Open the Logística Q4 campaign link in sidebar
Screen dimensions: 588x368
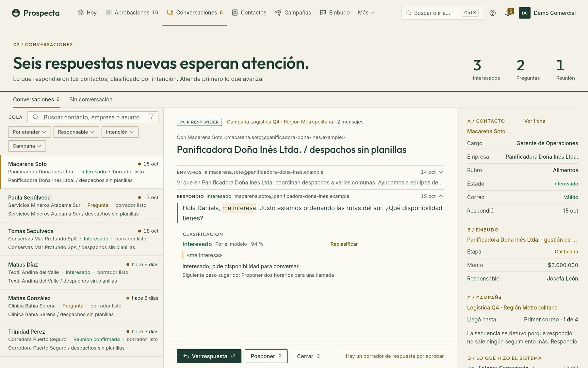pyautogui.click(x=512, y=307)
